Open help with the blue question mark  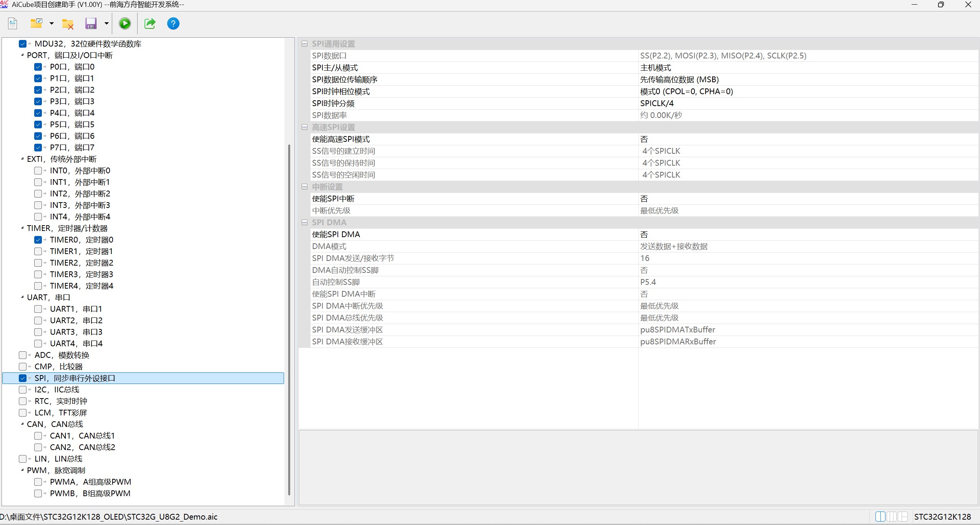tap(173, 24)
